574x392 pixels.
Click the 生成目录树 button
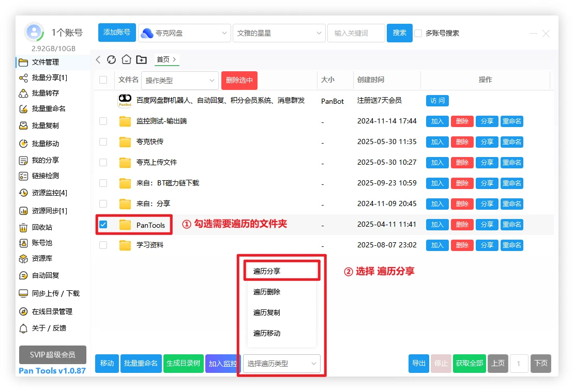click(x=183, y=364)
